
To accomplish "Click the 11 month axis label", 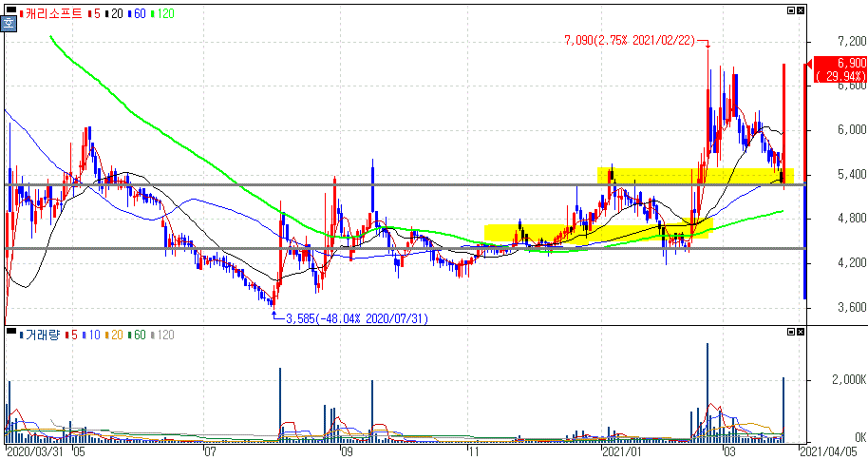I will point(473,451).
